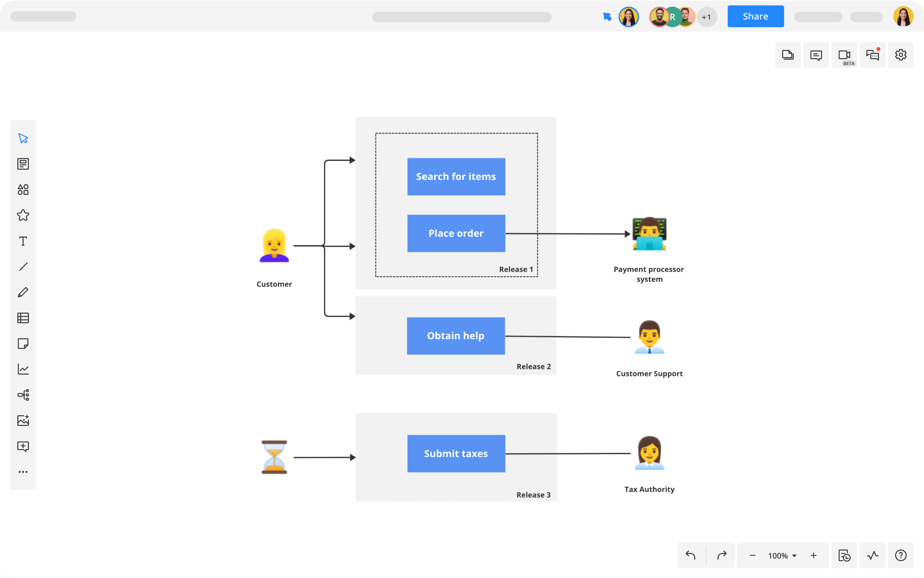Open the comments panel

tap(816, 55)
